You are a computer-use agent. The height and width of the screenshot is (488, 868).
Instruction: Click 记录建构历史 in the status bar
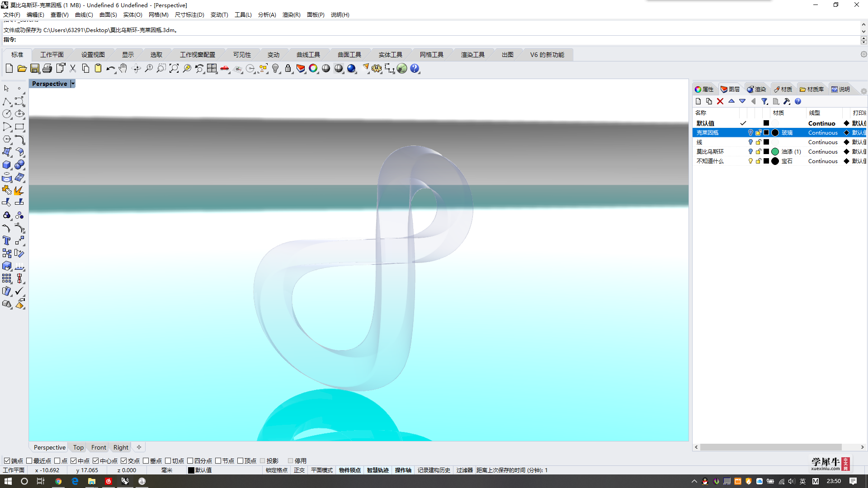(434, 470)
